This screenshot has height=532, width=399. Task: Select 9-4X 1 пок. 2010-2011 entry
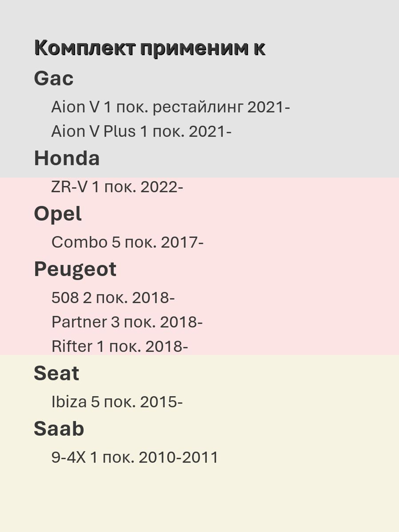[x=135, y=457]
